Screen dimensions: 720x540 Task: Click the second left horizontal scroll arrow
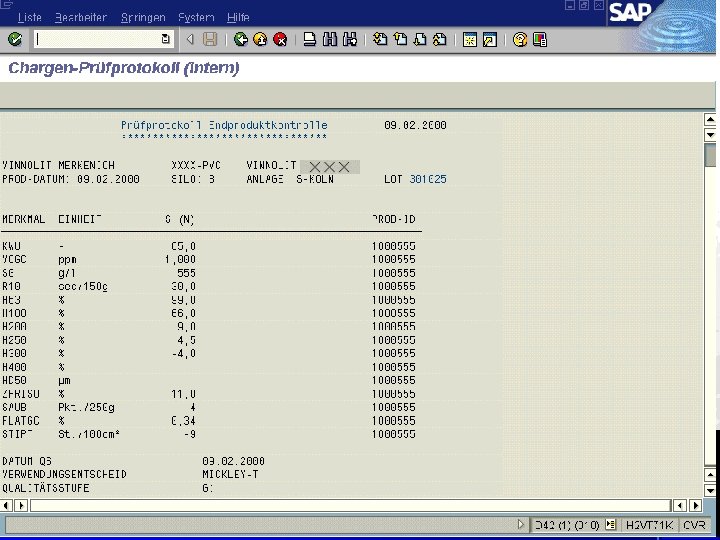coord(21,506)
